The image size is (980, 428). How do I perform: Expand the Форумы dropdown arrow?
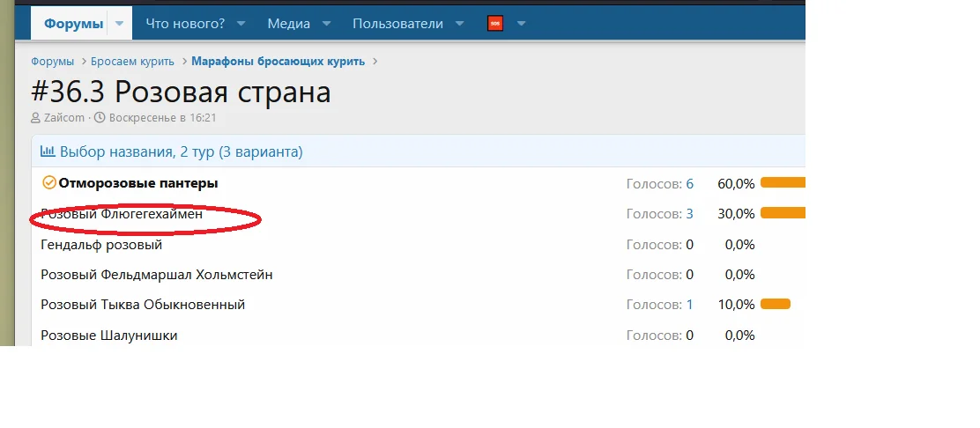(x=120, y=25)
